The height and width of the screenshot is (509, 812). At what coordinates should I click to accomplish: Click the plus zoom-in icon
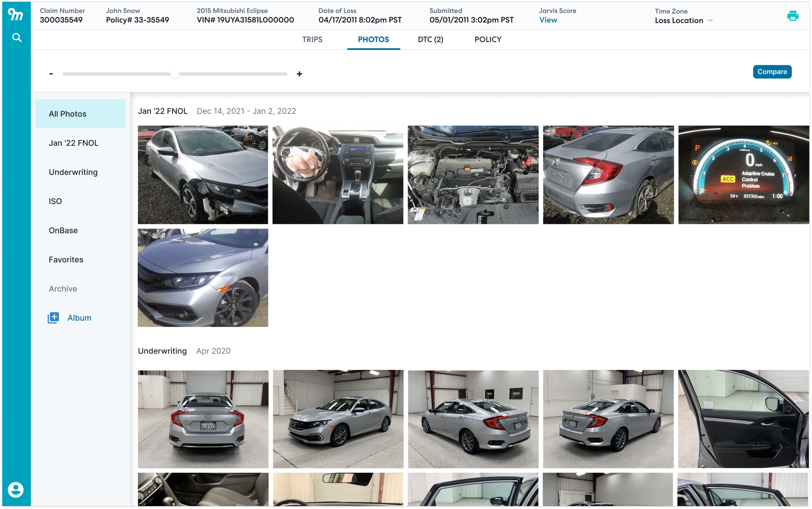[299, 74]
